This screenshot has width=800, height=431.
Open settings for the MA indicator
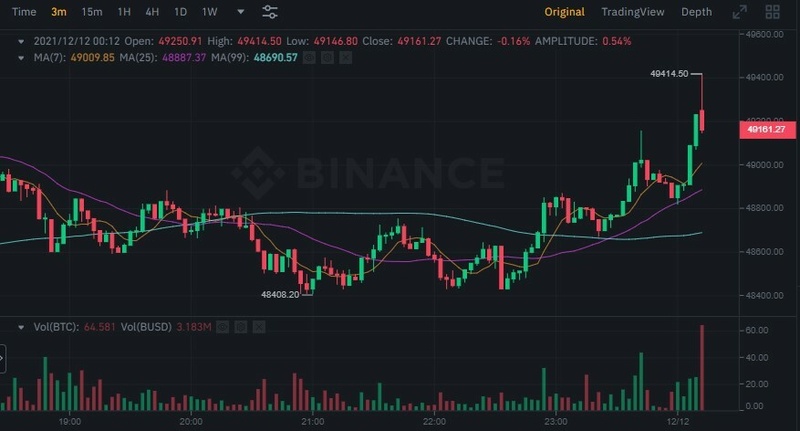coord(327,58)
